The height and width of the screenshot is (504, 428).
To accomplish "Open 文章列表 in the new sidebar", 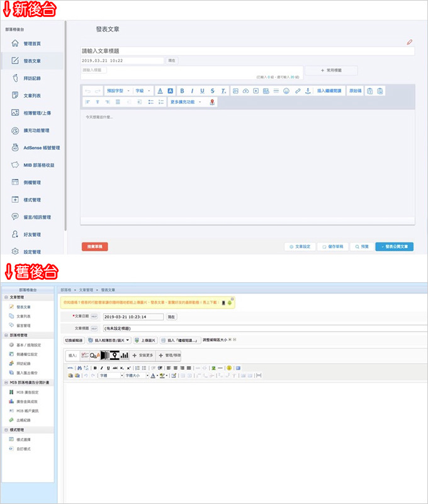I will point(32,96).
